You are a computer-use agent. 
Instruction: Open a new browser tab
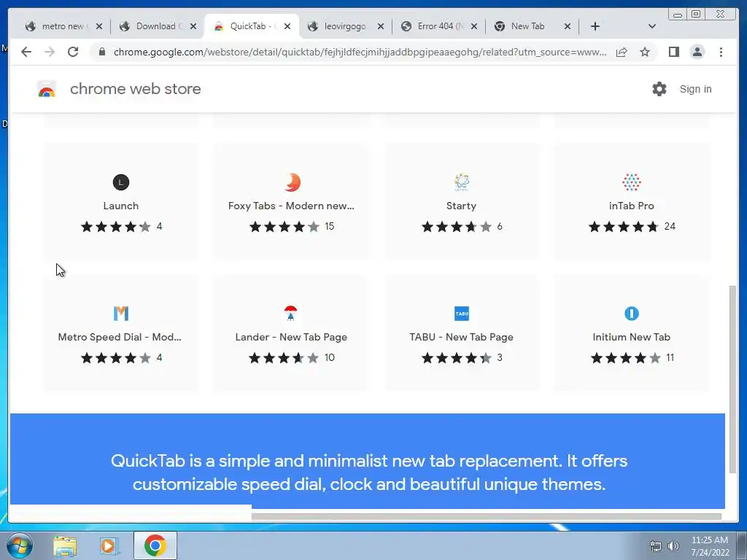click(x=595, y=26)
